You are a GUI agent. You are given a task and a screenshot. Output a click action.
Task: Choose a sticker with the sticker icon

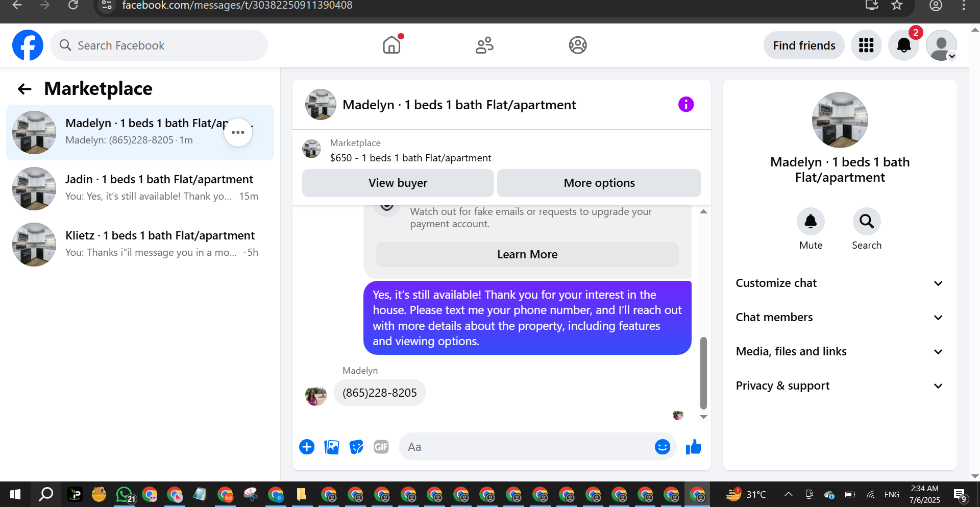tap(356, 447)
